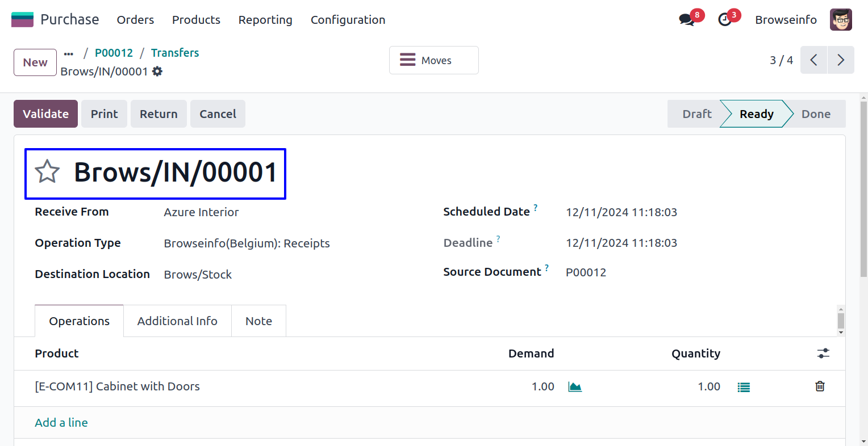Click Scheduled Date help question mark
The height and width of the screenshot is (446, 868).
pyautogui.click(x=535, y=208)
